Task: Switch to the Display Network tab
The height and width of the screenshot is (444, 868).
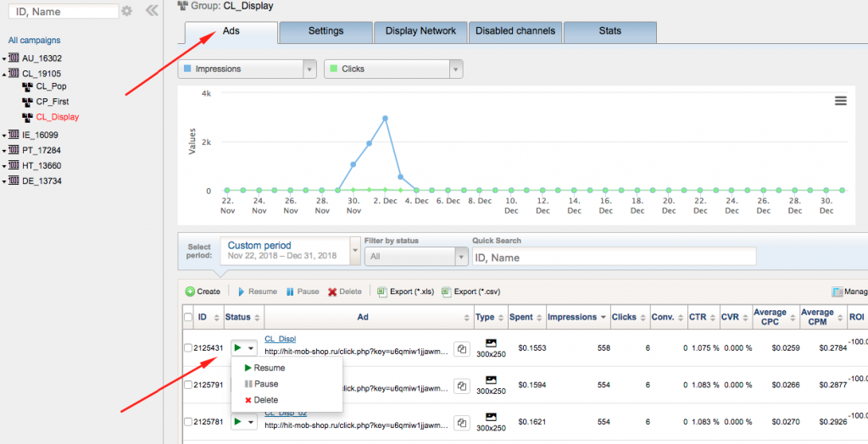Action: tap(420, 31)
